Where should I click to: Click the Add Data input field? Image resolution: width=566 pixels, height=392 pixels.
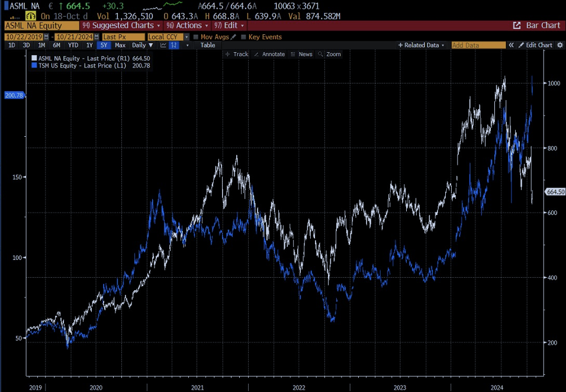click(x=478, y=45)
